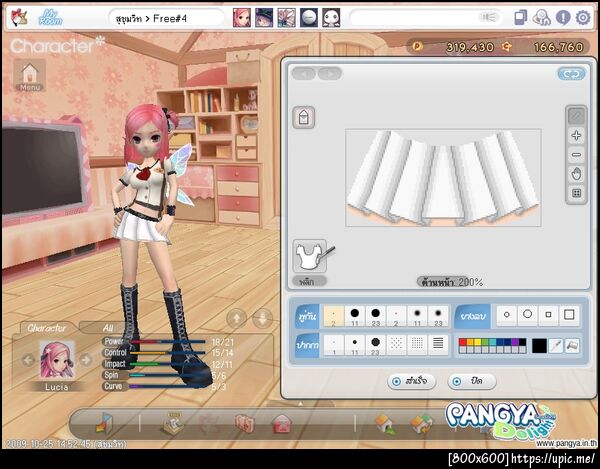Open the Menu home icon
The height and width of the screenshot is (469, 600).
click(x=29, y=75)
